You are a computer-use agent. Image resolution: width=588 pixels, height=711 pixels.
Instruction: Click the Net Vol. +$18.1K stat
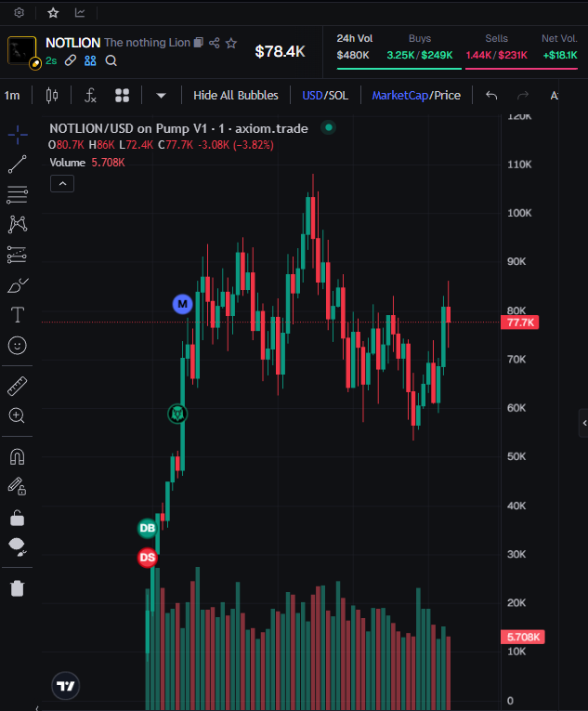[560, 47]
